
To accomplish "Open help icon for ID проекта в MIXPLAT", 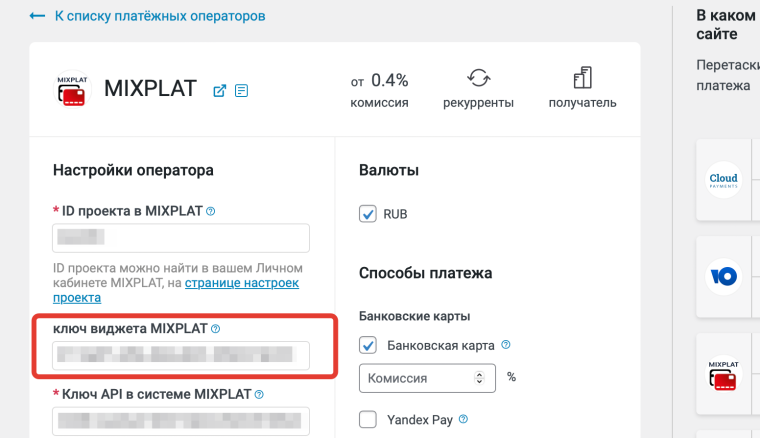I will tap(210, 211).
